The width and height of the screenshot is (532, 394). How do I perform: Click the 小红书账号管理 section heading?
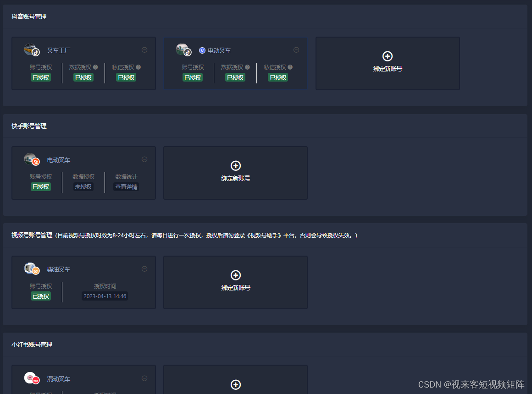[x=32, y=345]
